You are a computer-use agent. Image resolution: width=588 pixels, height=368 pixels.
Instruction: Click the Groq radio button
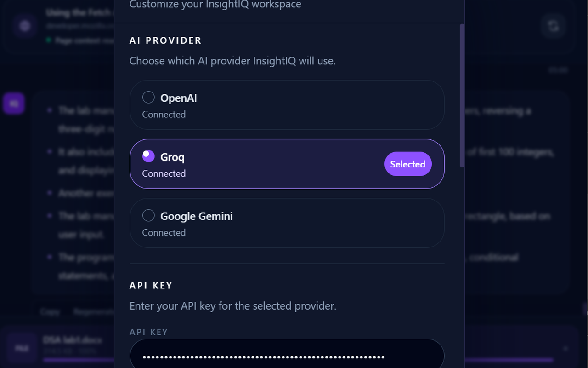tap(148, 156)
